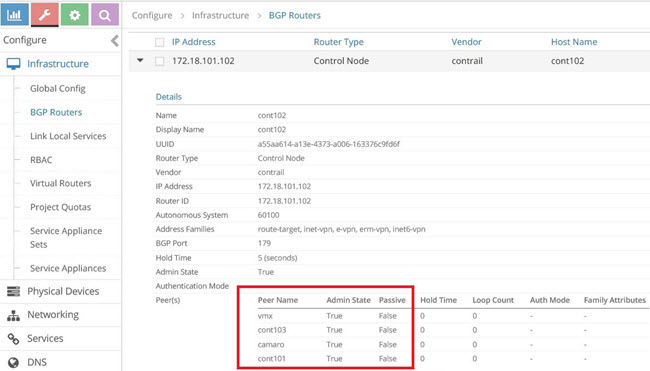Open Virtual Routers in sidebar
The height and width of the screenshot is (371, 650).
point(61,183)
